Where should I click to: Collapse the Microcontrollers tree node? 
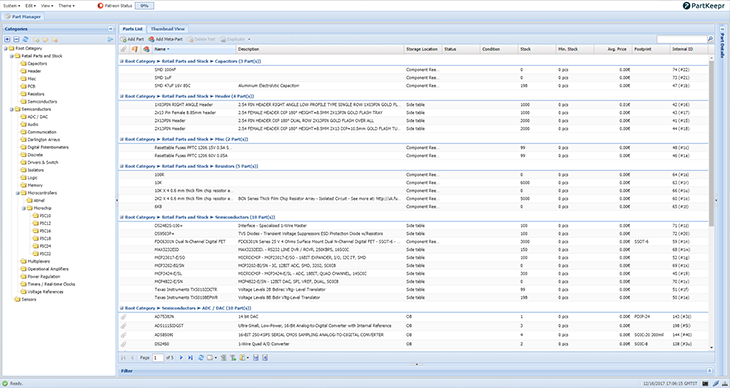click(x=18, y=193)
